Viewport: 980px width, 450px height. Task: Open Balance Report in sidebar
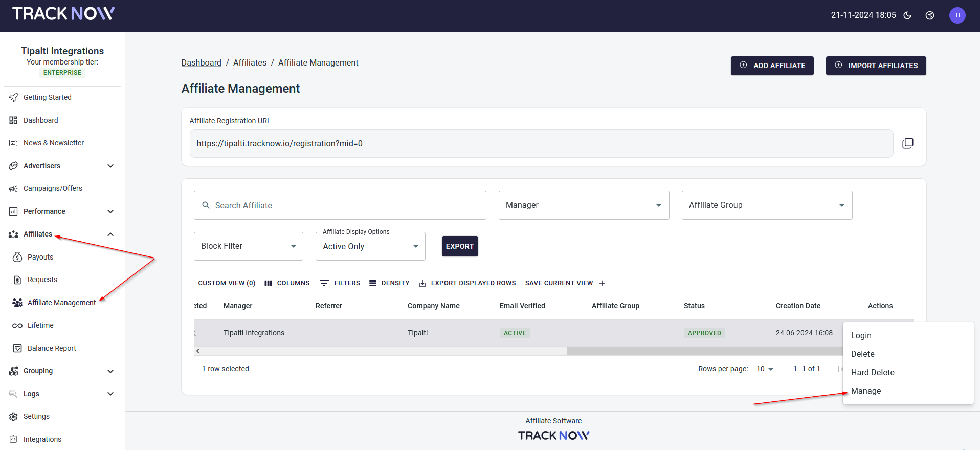pos(52,348)
